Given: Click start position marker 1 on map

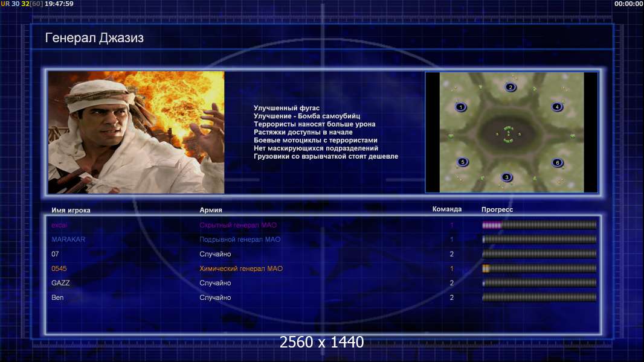Looking at the screenshot, I should coord(461,107).
